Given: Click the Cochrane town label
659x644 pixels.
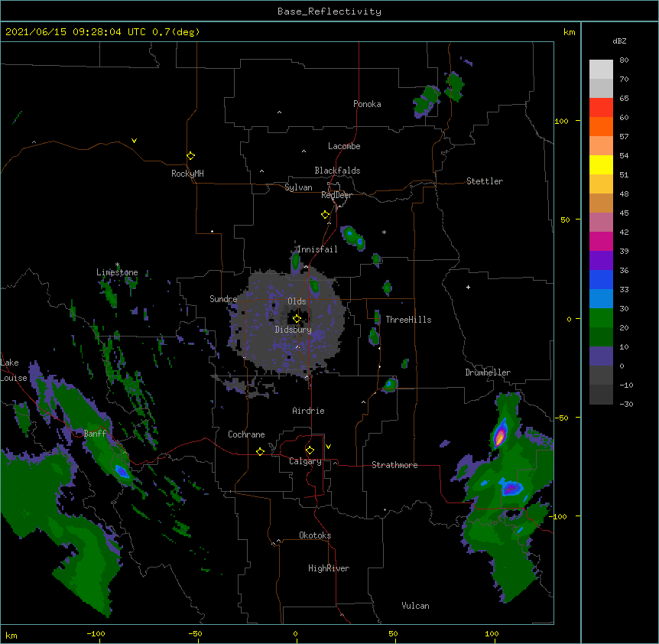Looking at the screenshot, I should (246, 434).
